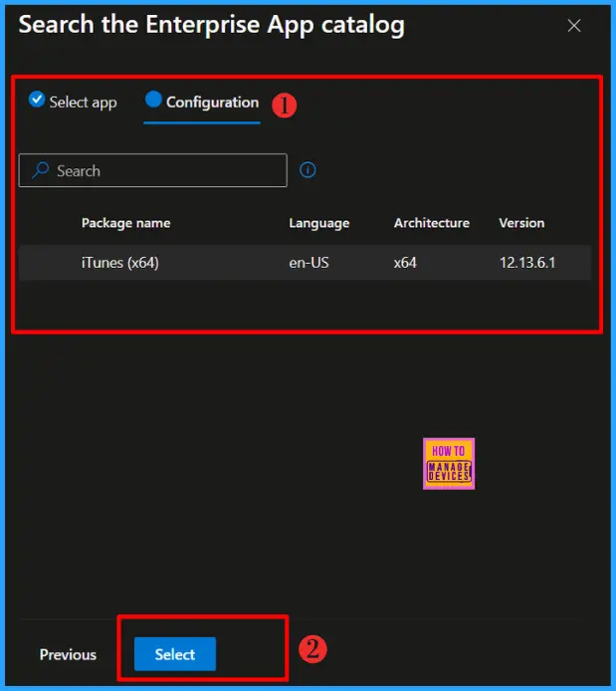Focus the Search input field
Viewport: 616px width, 691px height.
(153, 170)
